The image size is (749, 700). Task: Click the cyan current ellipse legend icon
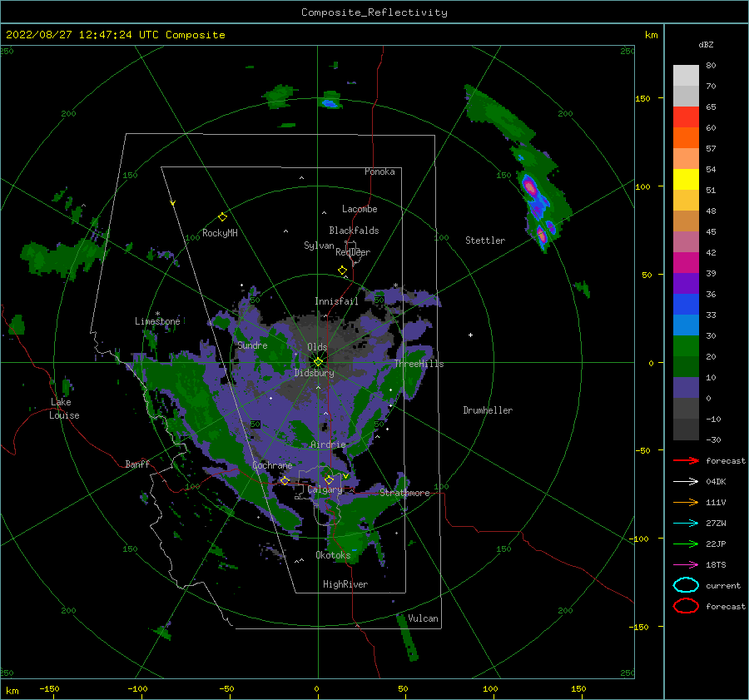(x=686, y=585)
